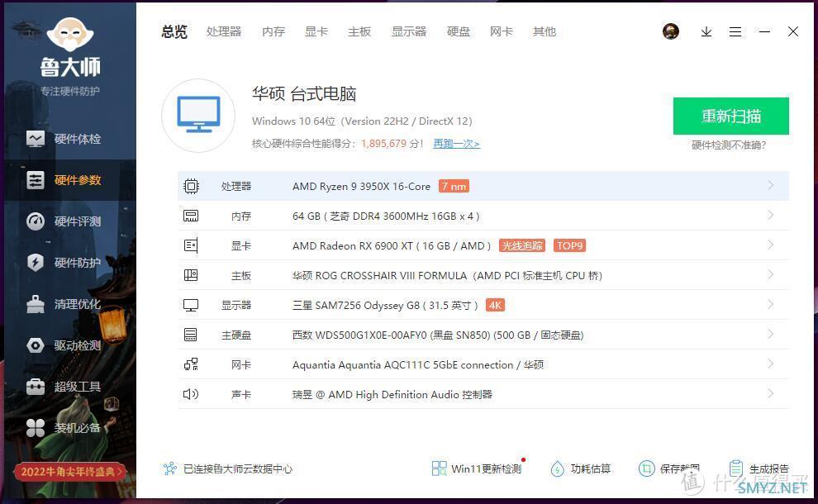Screen dimensions: 818x504
Task: Open 功耗估算 power estimate
Action: [x=581, y=468]
